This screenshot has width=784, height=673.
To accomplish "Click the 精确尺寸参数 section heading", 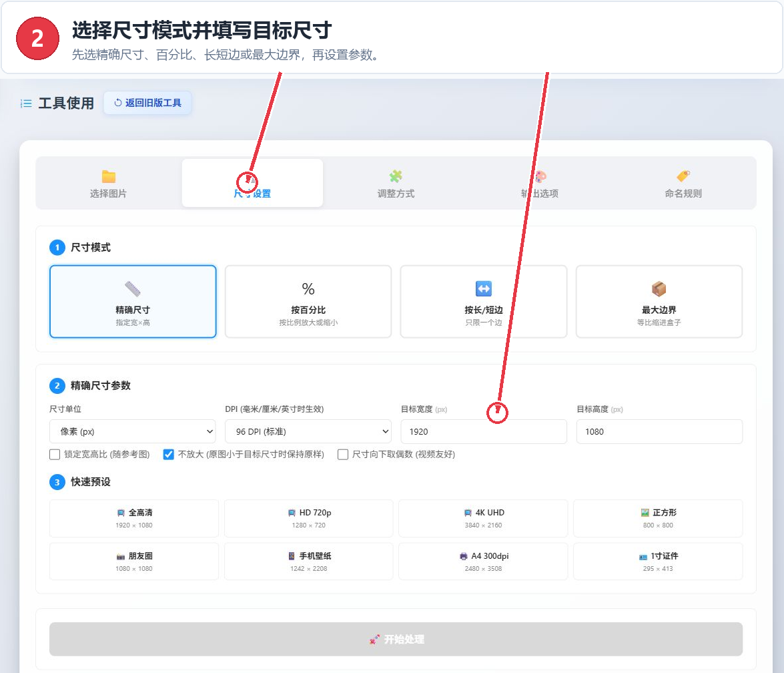I will click(x=101, y=385).
